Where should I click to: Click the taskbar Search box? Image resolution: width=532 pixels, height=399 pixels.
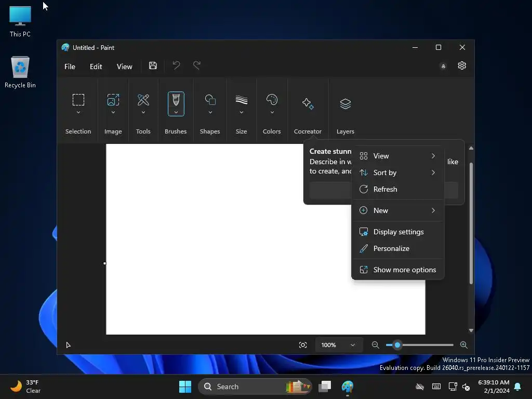pos(255,387)
